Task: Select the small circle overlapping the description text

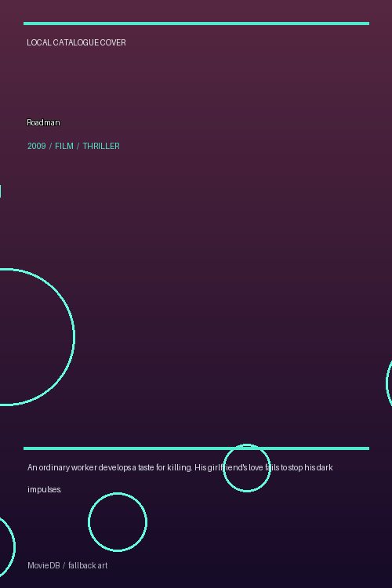Action: (247, 468)
